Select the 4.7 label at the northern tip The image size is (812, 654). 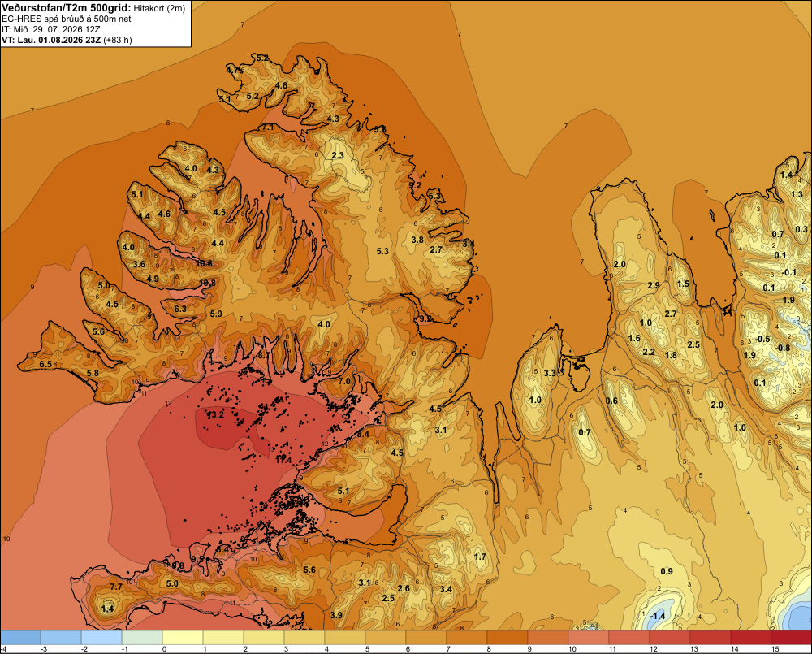[233, 69]
